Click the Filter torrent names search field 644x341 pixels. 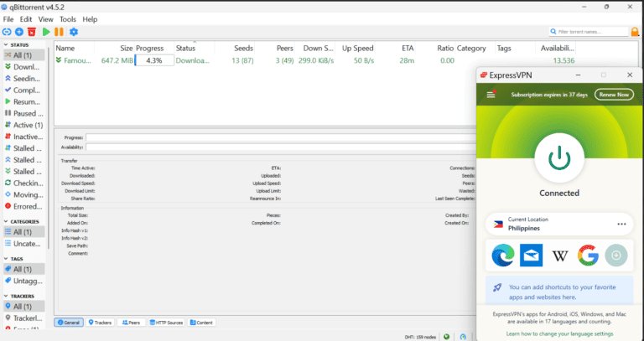[x=591, y=32]
